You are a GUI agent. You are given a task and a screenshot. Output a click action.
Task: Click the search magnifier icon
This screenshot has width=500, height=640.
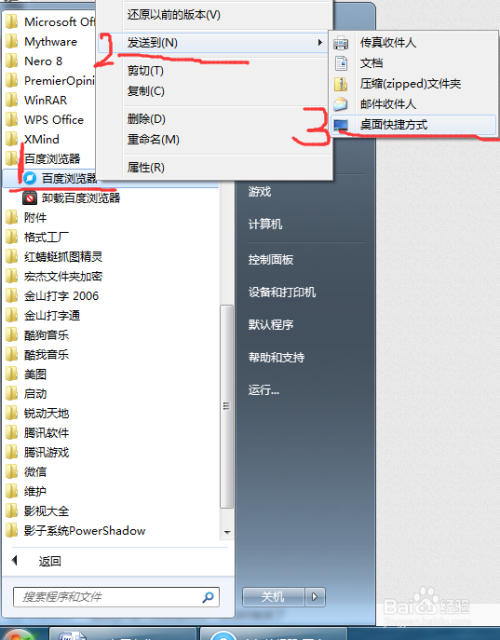(x=208, y=597)
